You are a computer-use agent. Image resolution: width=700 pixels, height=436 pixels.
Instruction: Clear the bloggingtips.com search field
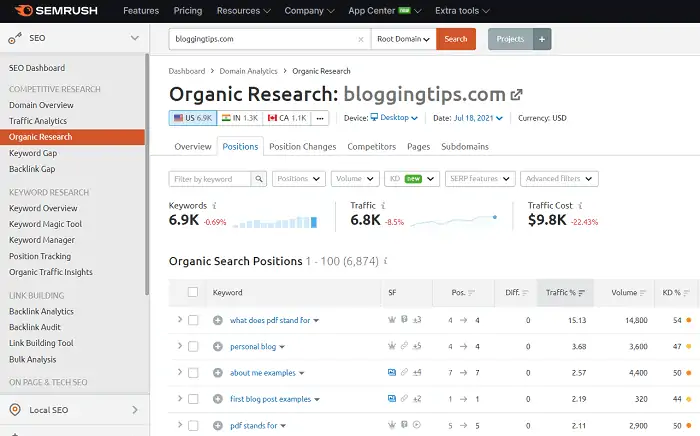click(361, 39)
